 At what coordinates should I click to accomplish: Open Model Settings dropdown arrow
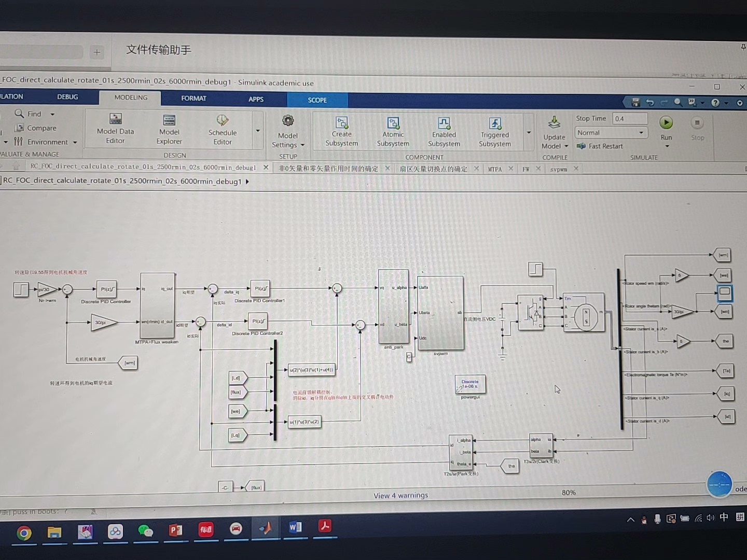point(302,145)
